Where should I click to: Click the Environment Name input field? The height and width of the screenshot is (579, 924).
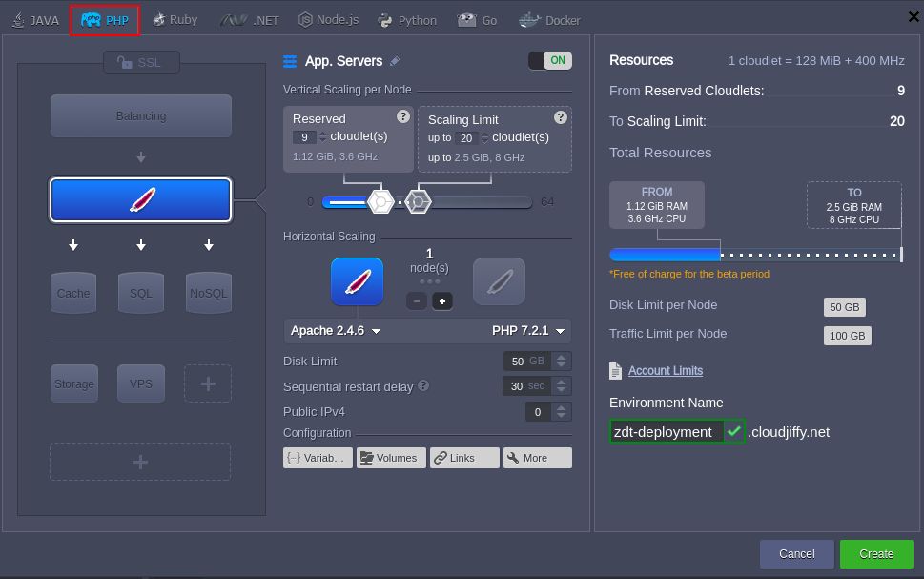[666, 431]
